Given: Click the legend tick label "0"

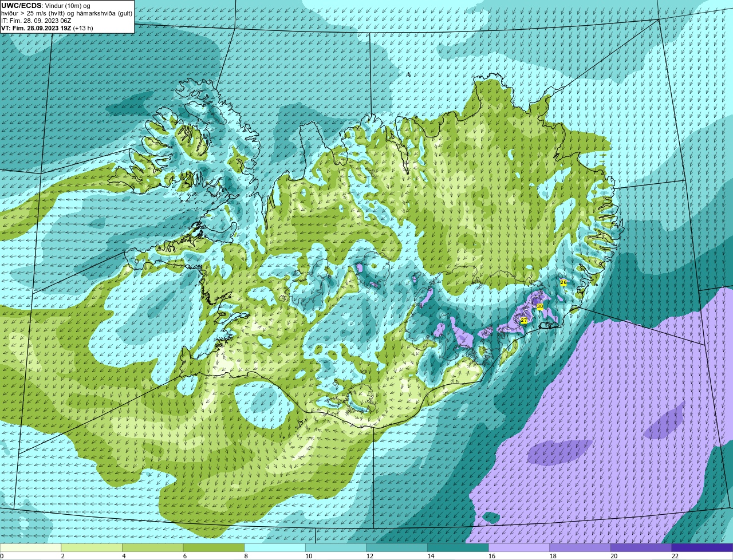Looking at the screenshot, I should point(2,555).
